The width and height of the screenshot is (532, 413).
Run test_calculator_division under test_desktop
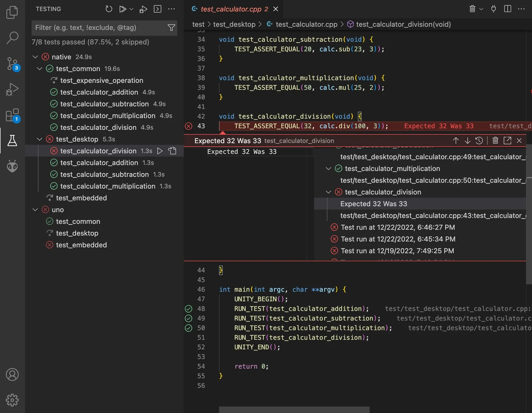click(160, 151)
